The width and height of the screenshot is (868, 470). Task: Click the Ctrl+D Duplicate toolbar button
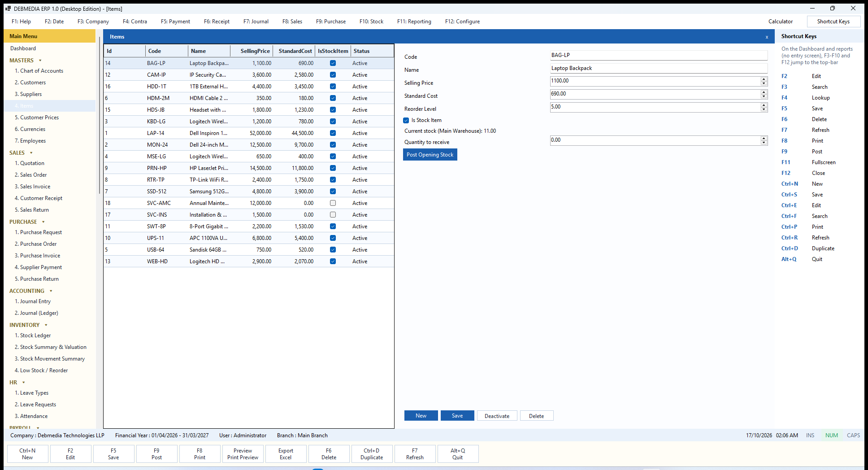point(372,454)
